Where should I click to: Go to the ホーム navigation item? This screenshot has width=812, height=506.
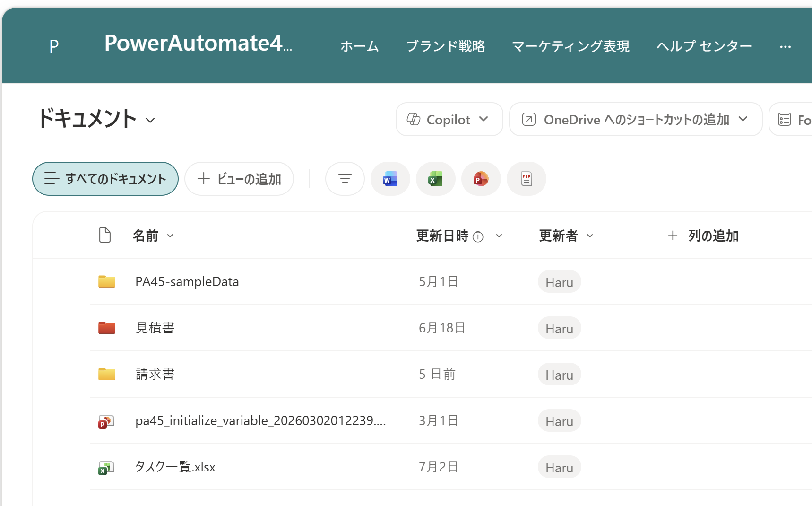pos(360,46)
